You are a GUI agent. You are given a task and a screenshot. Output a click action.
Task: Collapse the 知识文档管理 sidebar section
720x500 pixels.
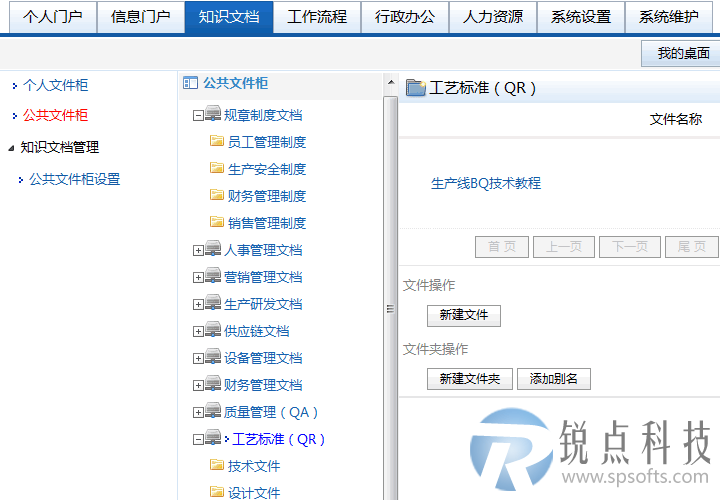tap(11, 148)
